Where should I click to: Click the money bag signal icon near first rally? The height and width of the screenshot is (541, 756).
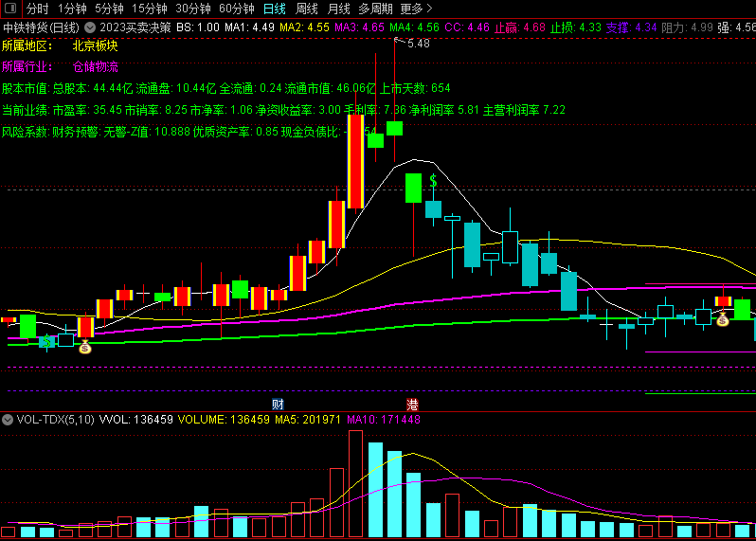[x=85, y=346]
